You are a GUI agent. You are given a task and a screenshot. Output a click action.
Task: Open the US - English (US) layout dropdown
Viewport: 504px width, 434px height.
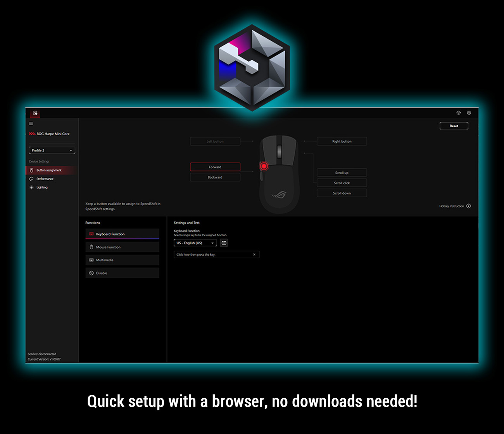(x=195, y=243)
